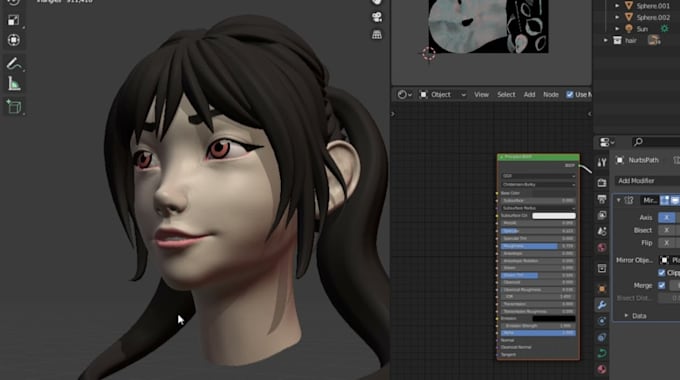680x380 pixels.
Task: Open the properties editor type dropdown
Action: 607,142
